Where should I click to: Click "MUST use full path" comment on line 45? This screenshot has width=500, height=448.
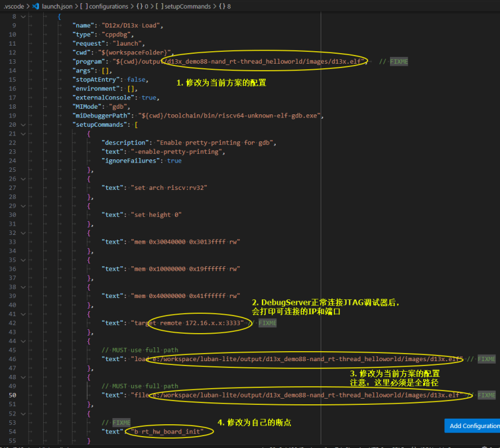pos(139,350)
